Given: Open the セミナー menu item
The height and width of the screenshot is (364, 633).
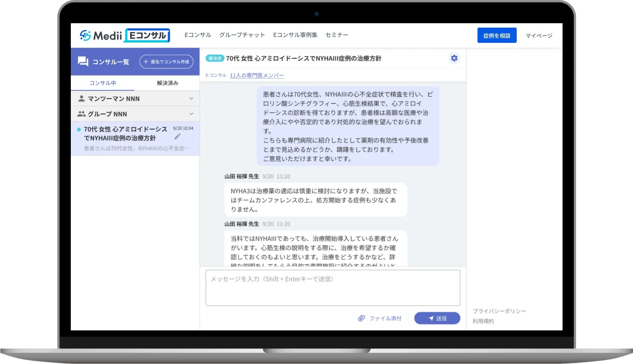Looking at the screenshot, I should click(x=337, y=35).
